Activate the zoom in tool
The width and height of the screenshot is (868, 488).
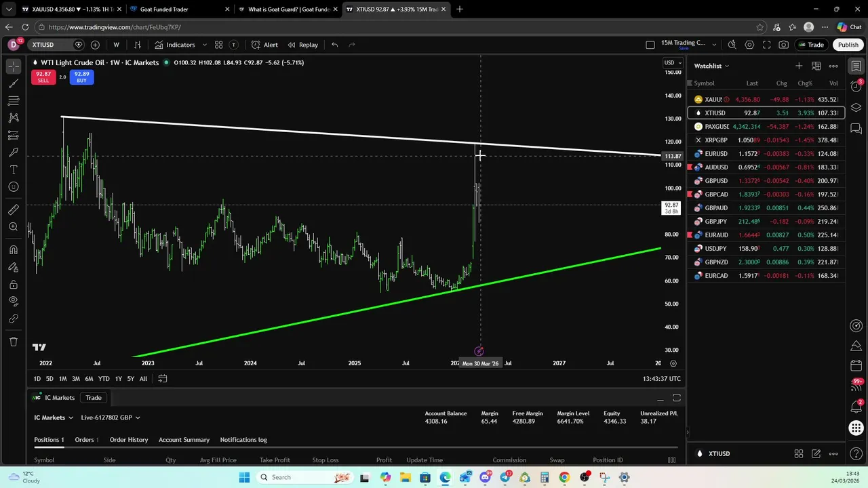point(14,227)
